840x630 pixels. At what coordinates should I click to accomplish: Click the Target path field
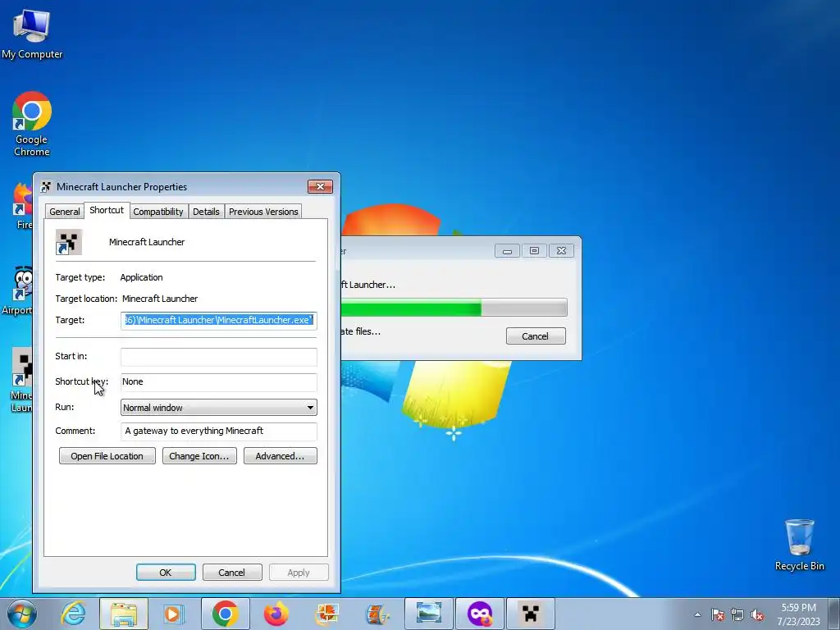click(x=218, y=321)
